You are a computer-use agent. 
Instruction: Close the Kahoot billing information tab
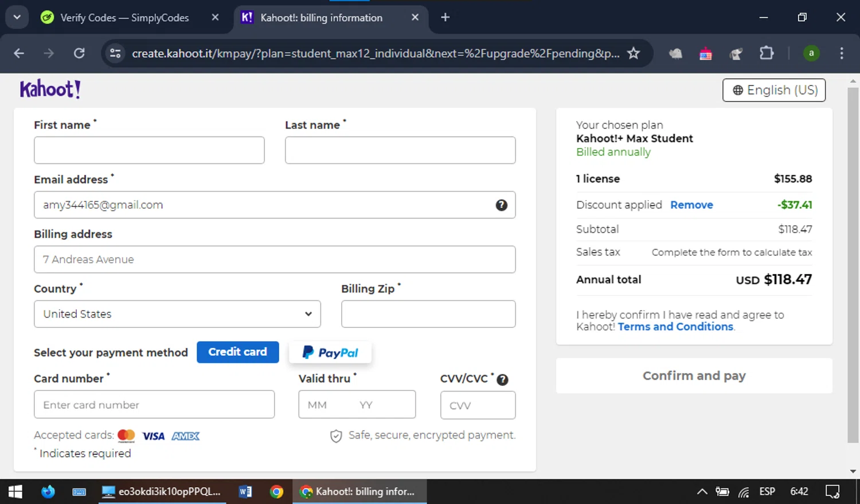415,17
